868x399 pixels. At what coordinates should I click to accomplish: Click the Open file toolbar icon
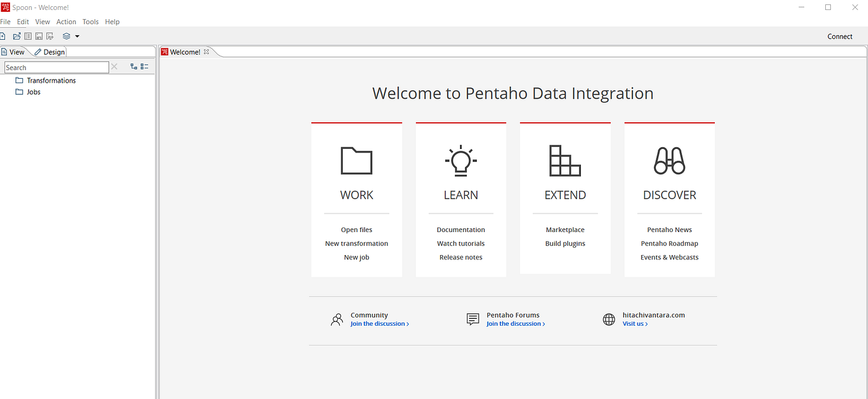17,37
